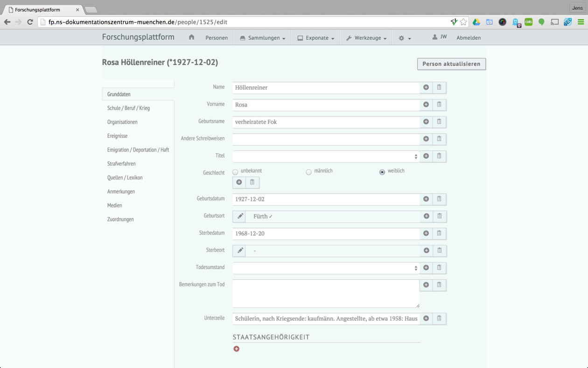Click the home icon in the navbar
This screenshot has height=368, width=588.
pyautogui.click(x=191, y=38)
